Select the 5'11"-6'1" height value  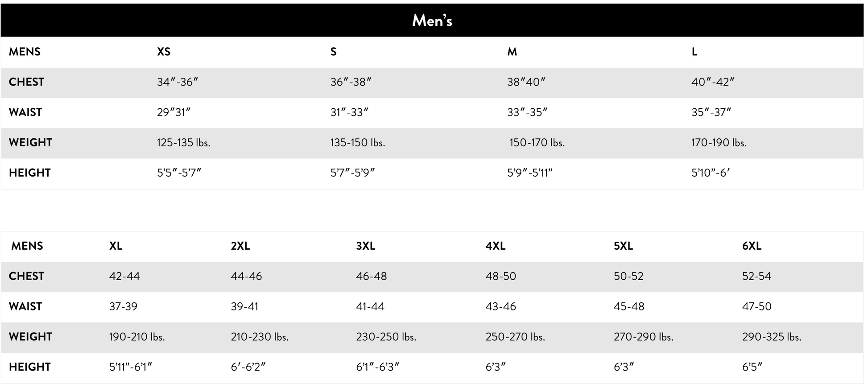pyautogui.click(x=131, y=367)
